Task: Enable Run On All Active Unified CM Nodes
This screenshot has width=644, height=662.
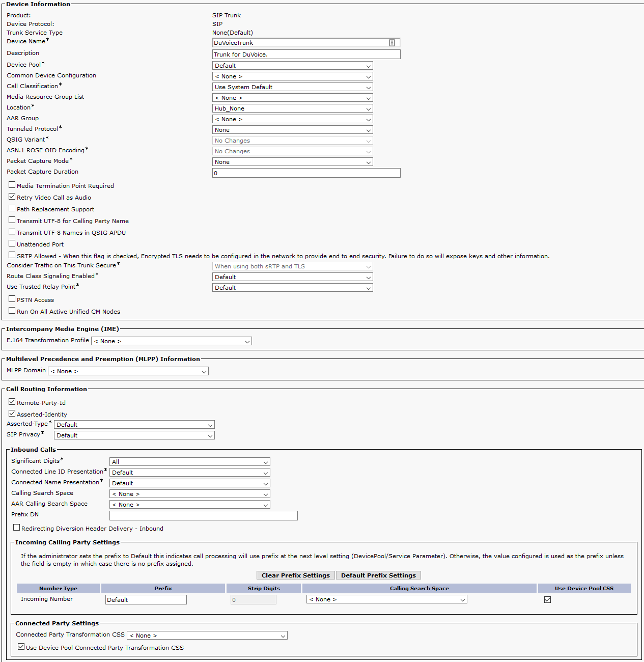Action: (12, 311)
